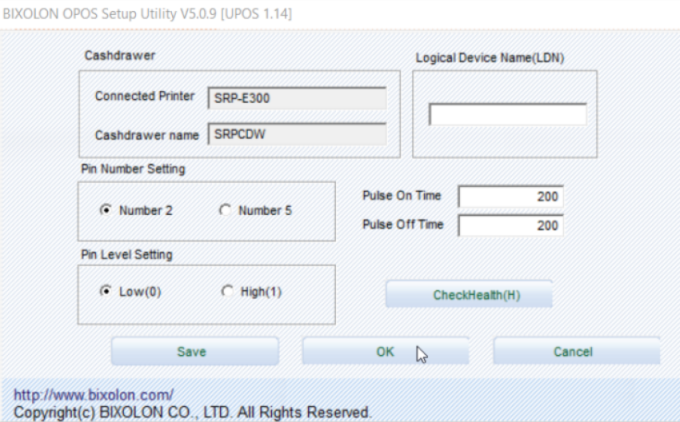Focus the Logical Device Name input field

[508, 114]
